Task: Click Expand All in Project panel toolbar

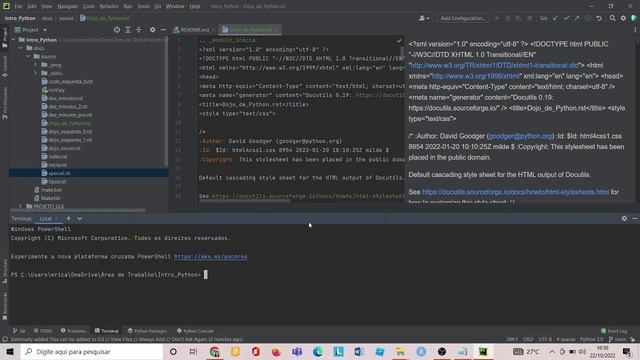Action: 128,30
